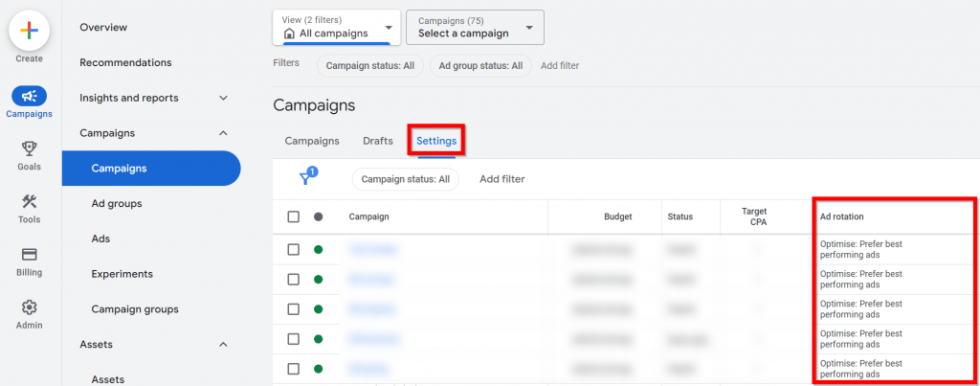Open the Goals trophy icon
The width and height of the screenshot is (980, 386).
point(29,148)
